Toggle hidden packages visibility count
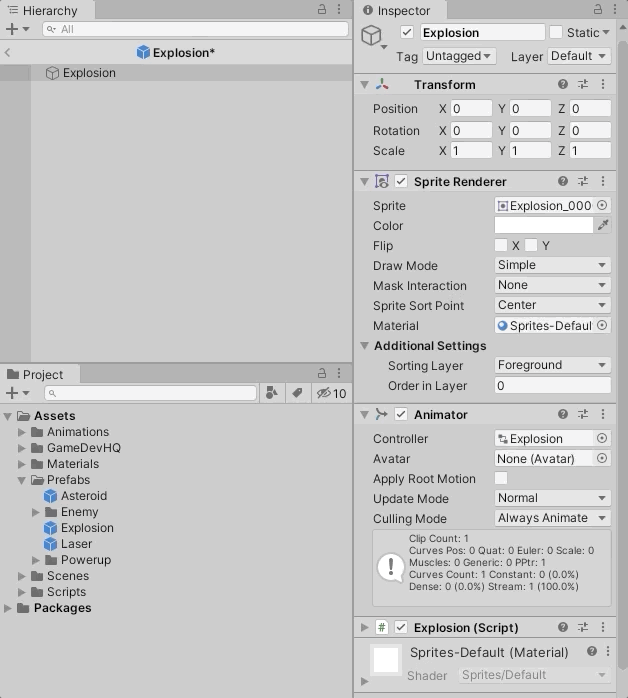The image size is (628, 698). 331,393
